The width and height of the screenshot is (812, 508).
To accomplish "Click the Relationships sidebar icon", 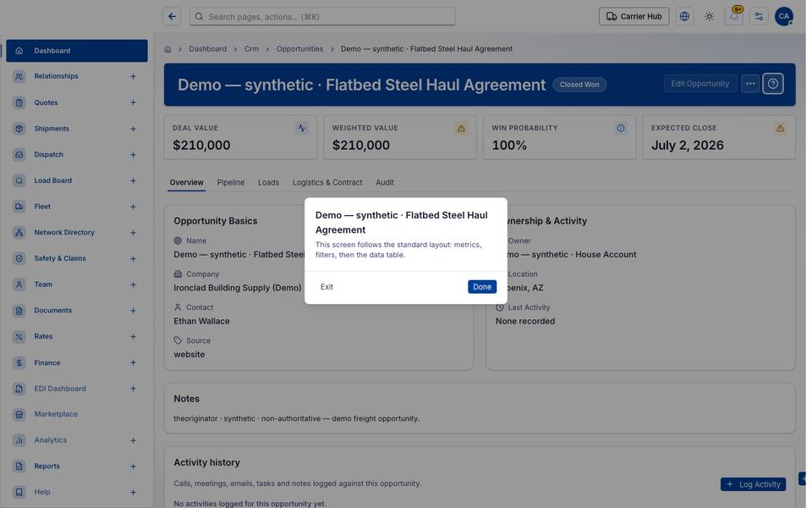I will [x=19, y=76].
